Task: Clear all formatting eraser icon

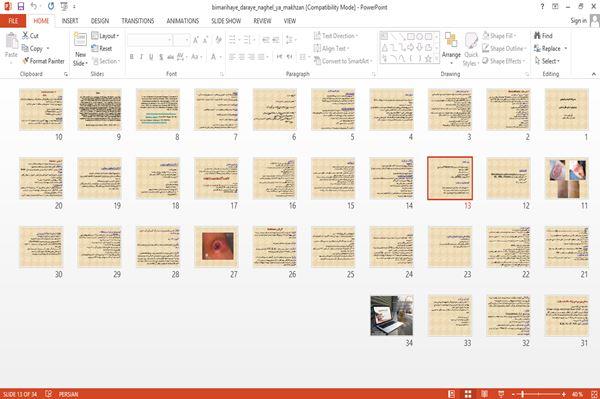Action: [x=218, y=40]
